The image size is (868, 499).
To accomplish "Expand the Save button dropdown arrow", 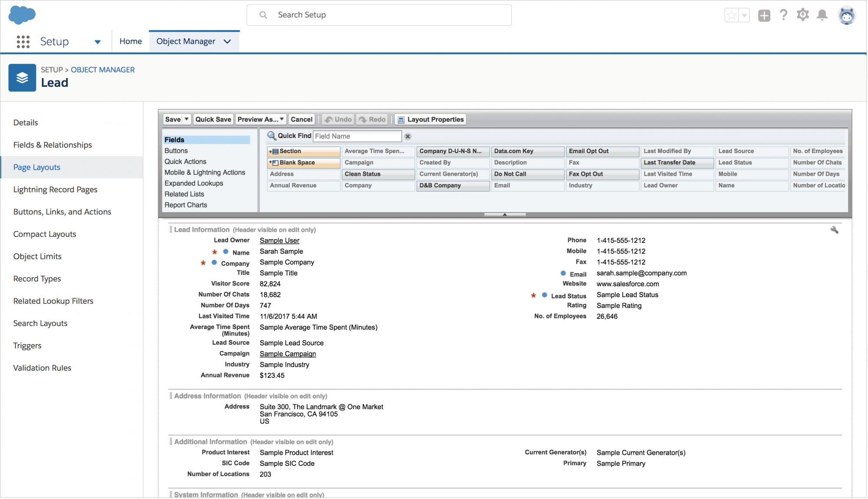I will (x=187, y=119).
